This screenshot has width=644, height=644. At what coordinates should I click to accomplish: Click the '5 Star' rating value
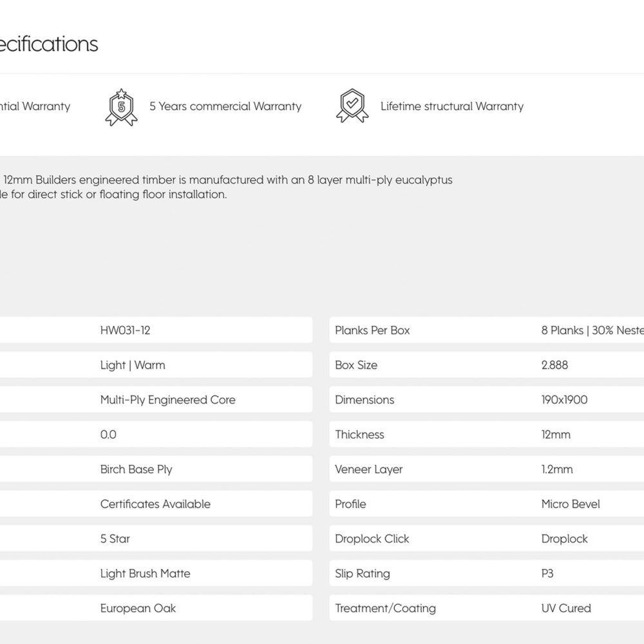(115, 539)
